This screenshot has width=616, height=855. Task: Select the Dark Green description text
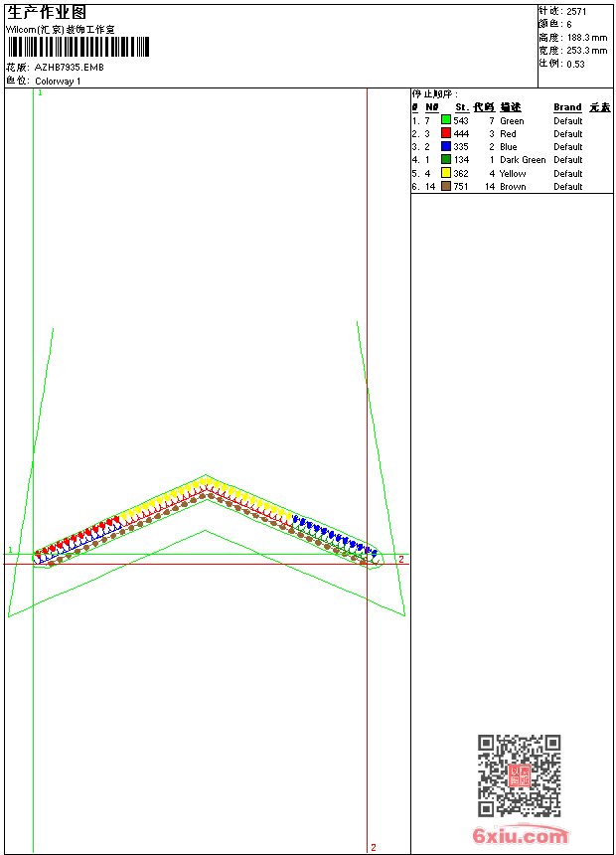click(x=523, y=160)
